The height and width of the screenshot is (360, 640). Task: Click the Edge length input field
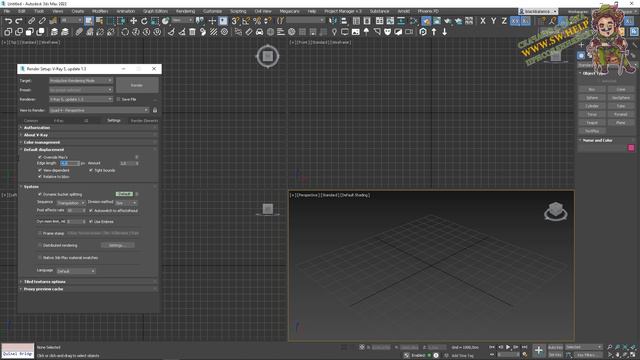click(x=70, y=163)
